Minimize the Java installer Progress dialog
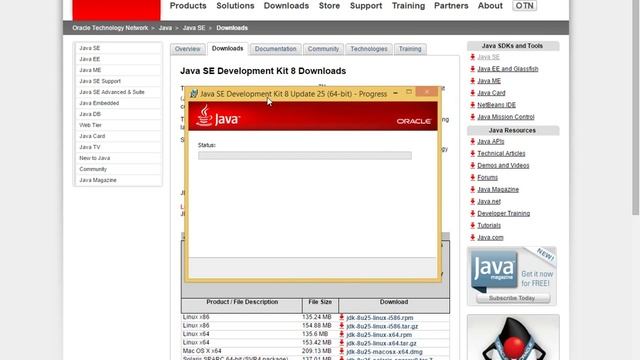 click(x=395, y=93)
